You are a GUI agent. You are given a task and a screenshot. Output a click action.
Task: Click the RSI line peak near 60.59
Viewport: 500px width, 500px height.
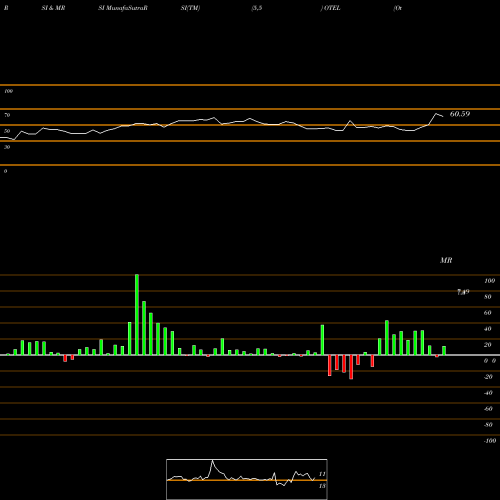pyautogui.click(x=436, y=114)
